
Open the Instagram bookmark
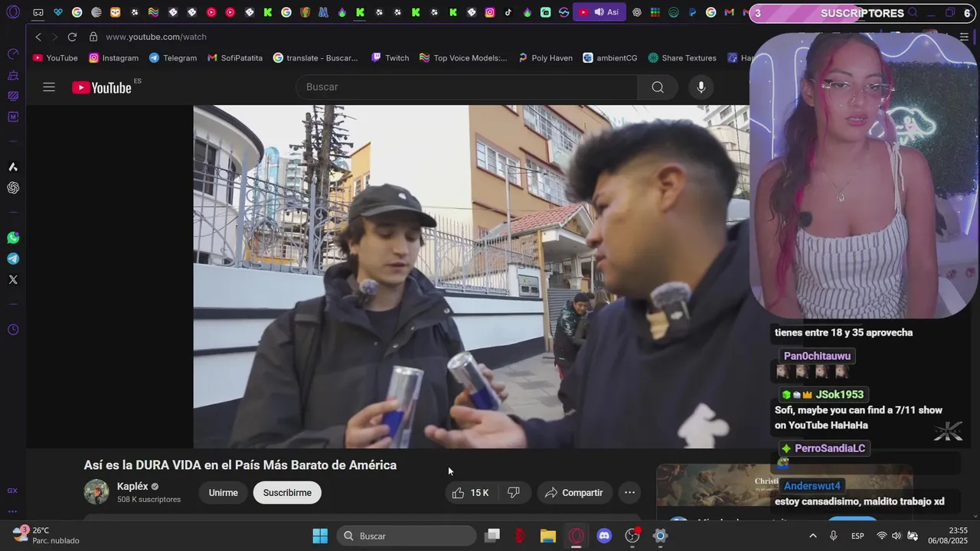click(113, 58)
